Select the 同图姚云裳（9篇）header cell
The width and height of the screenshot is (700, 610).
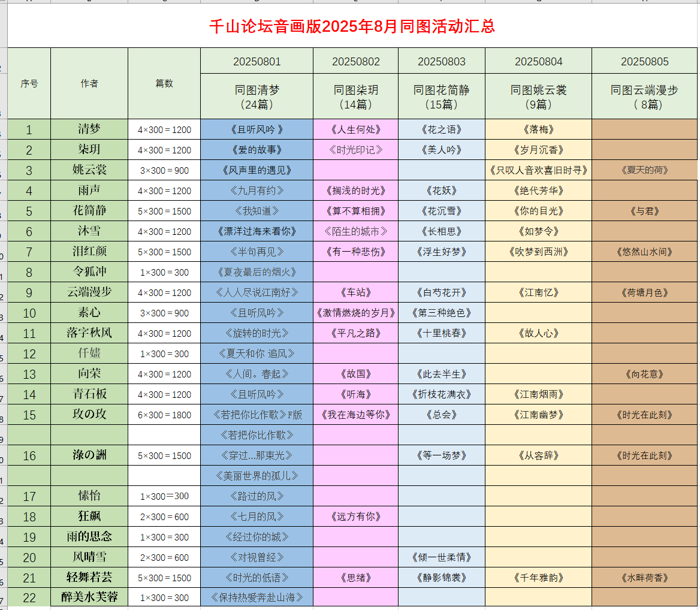click(538, 96)
